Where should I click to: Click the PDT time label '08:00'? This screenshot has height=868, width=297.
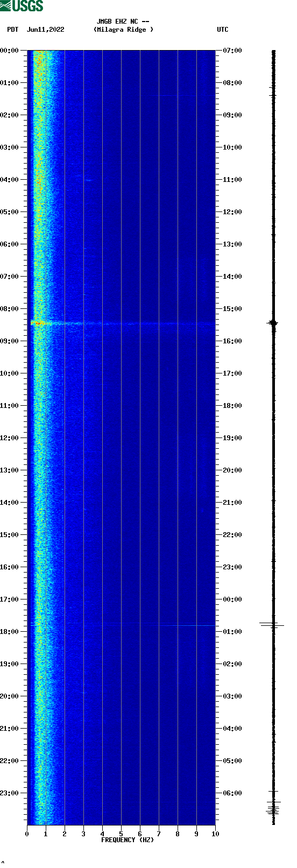(x=10, y=309)
